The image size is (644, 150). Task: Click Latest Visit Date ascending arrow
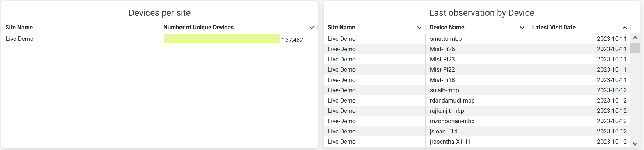pyautogui.click(x=625, y=28)
